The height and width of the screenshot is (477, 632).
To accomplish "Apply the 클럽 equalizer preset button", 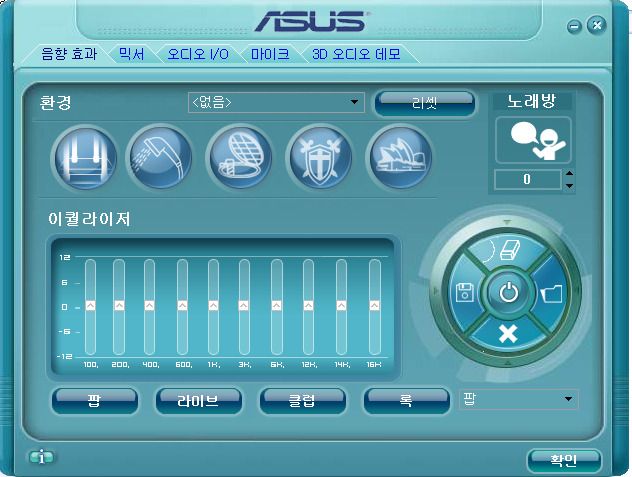I will pos(302,400).
